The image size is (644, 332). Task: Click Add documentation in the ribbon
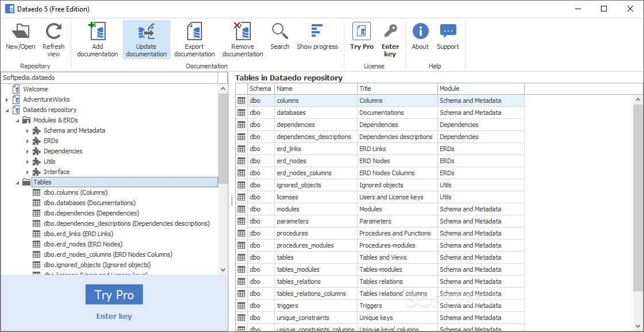pos(98,40)
